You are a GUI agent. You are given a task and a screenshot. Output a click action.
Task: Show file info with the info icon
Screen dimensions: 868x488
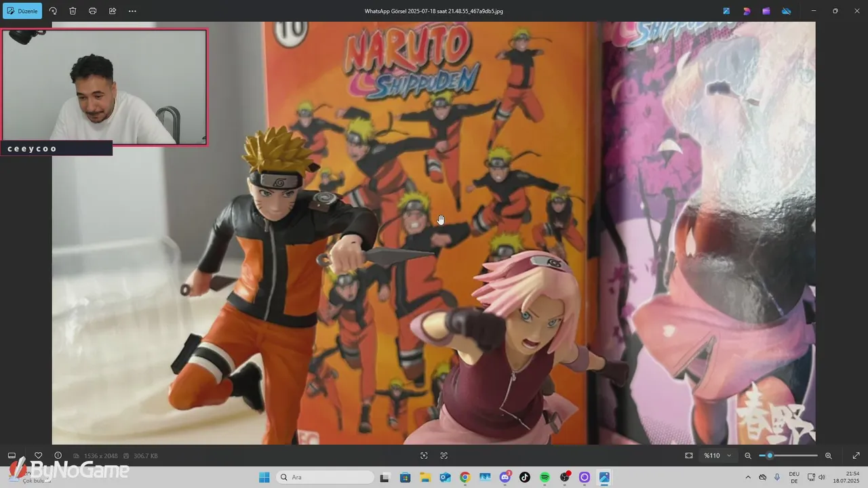click(x=58, y=455)
